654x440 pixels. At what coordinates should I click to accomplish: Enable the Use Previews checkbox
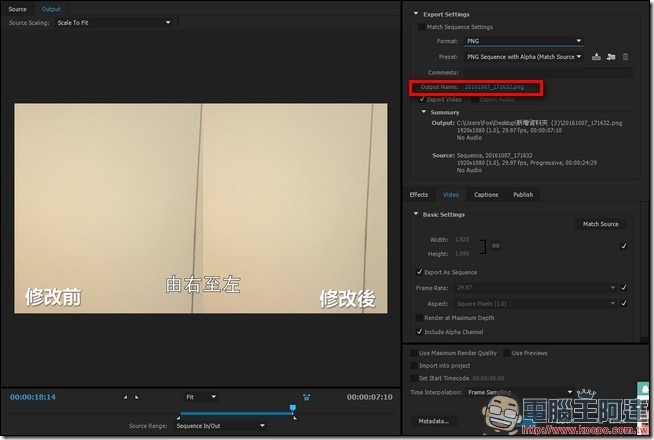(x=506, y=353)
